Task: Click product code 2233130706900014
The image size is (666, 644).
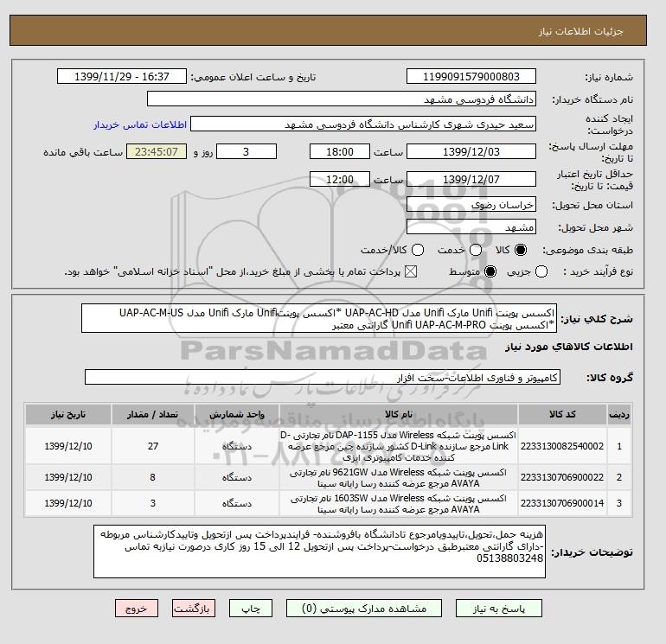Action: pyautogui.click(x=562, y=503)
